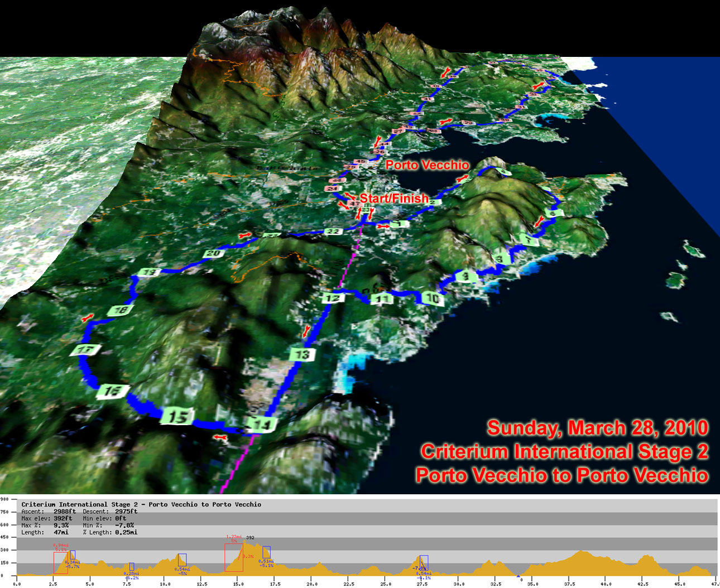Click the large red Criterium International Stage 2 title
720x588 pixels.
(x=565, y=452)
